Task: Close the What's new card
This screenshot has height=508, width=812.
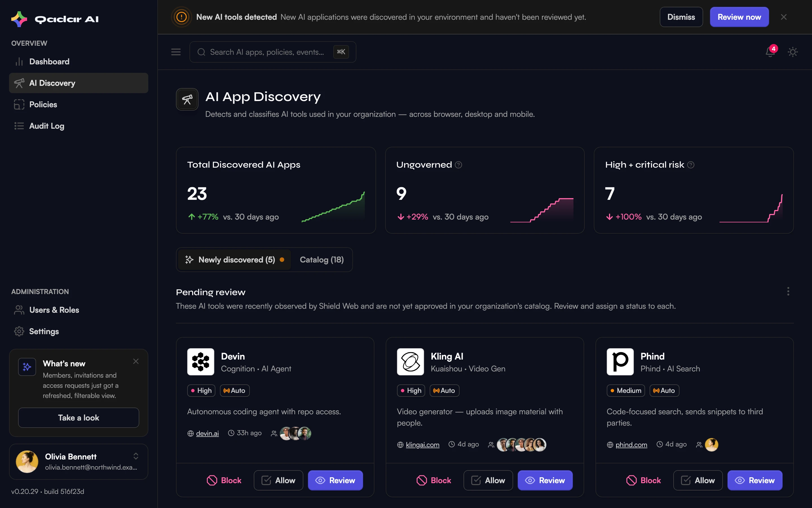Action: [136, 361]
